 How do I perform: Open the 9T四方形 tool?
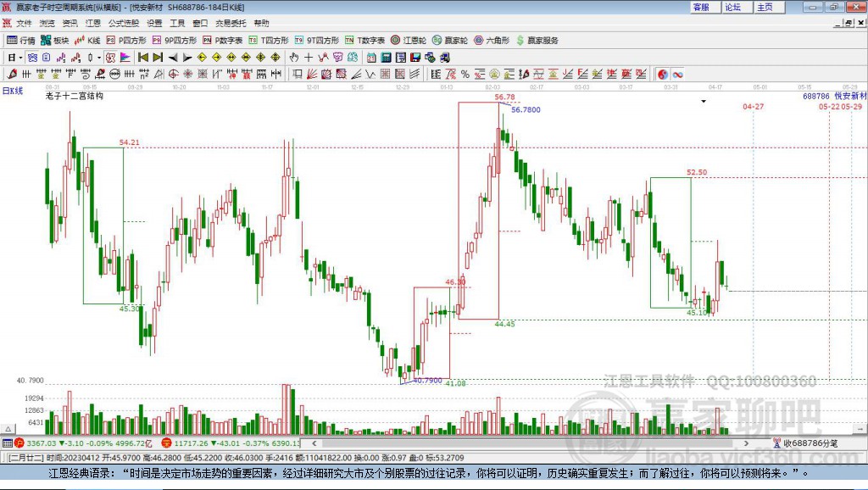coord(317,41)
